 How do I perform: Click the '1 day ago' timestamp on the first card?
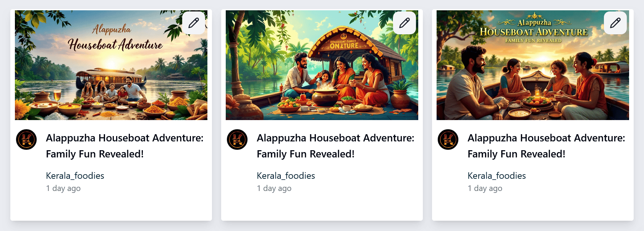[x=63, y=188]
